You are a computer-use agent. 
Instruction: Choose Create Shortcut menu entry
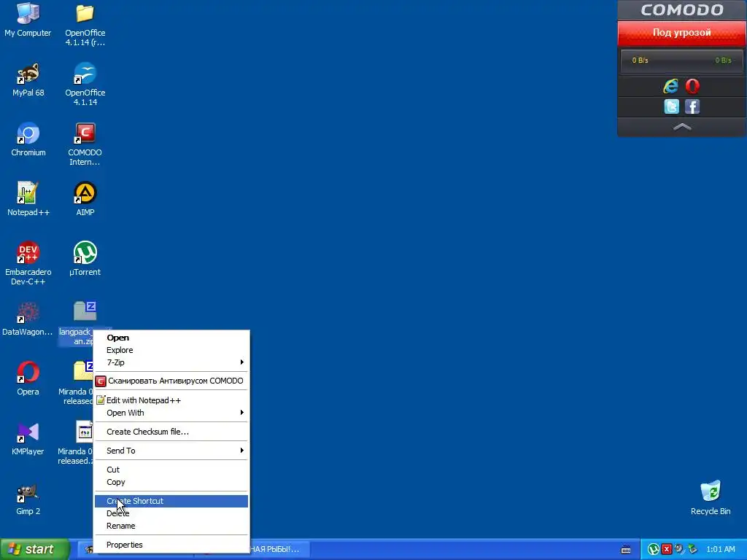click(x=171, y=501)
